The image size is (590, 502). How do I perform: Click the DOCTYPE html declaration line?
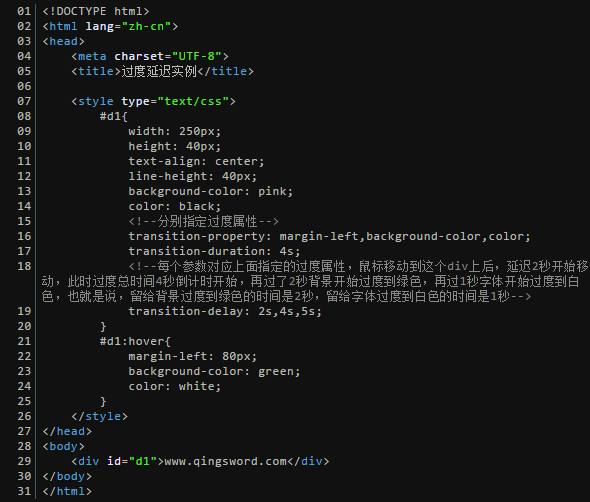point(96,11)
